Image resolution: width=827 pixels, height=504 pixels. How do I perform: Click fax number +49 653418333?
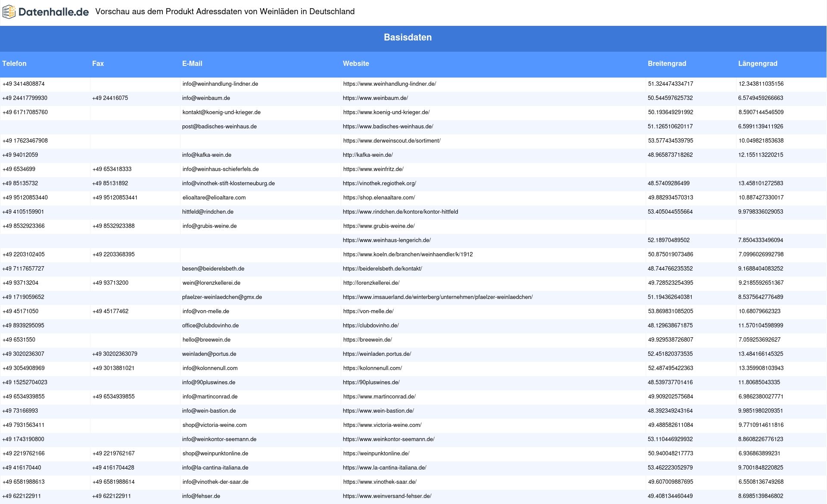pos(112,169)
